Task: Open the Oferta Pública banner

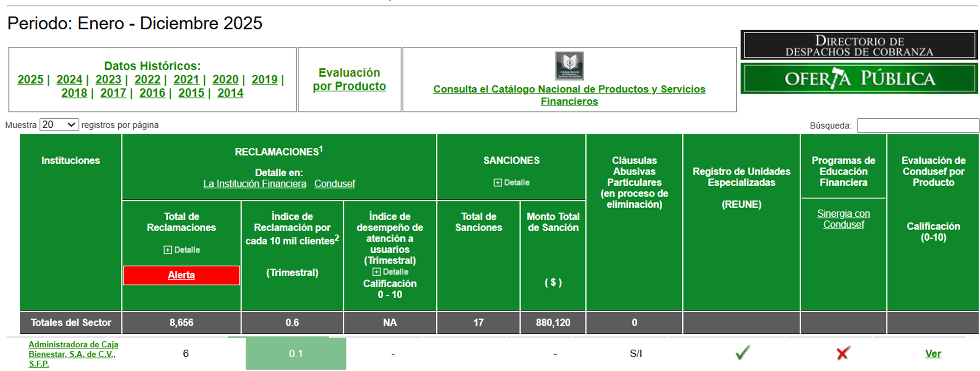Action: (x=859, y=79)
